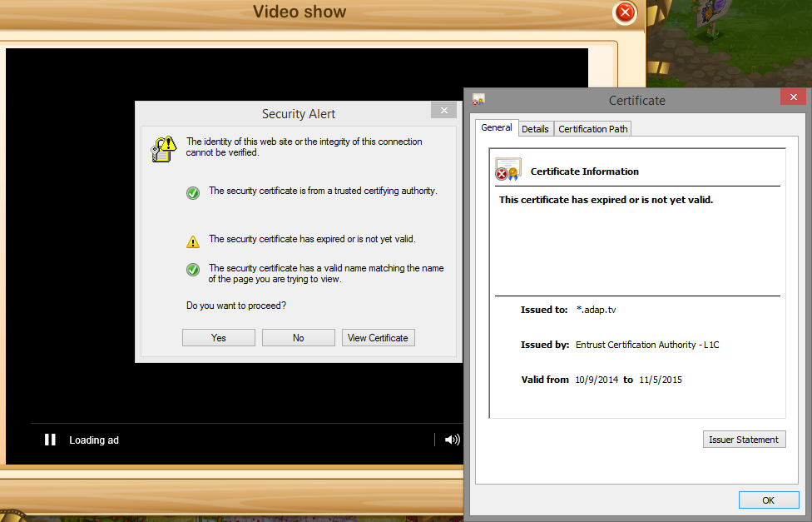Image resolution: width=812 pixels, height=522 pixels.
Task: Click the padlock warning icon in Security Alert
Action: click(x=164, y=148)
